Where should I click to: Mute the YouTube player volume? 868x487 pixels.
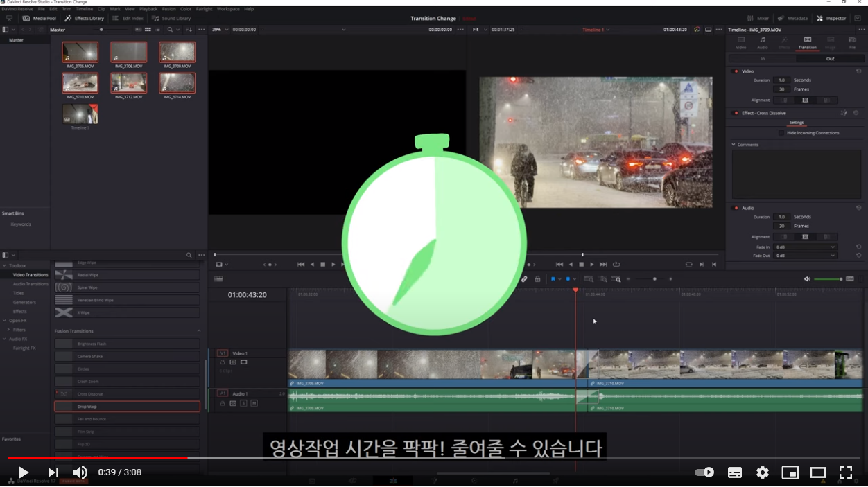(x=80, y=472)
